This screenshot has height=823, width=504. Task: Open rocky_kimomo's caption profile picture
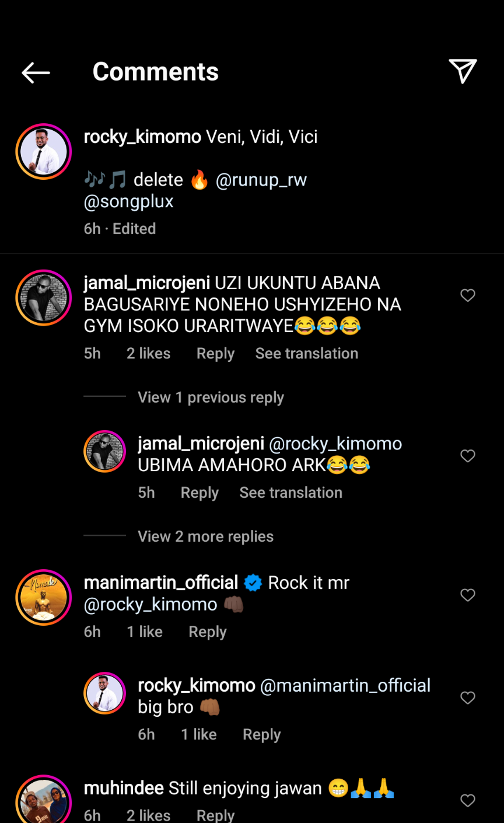(x=44, y=152)
